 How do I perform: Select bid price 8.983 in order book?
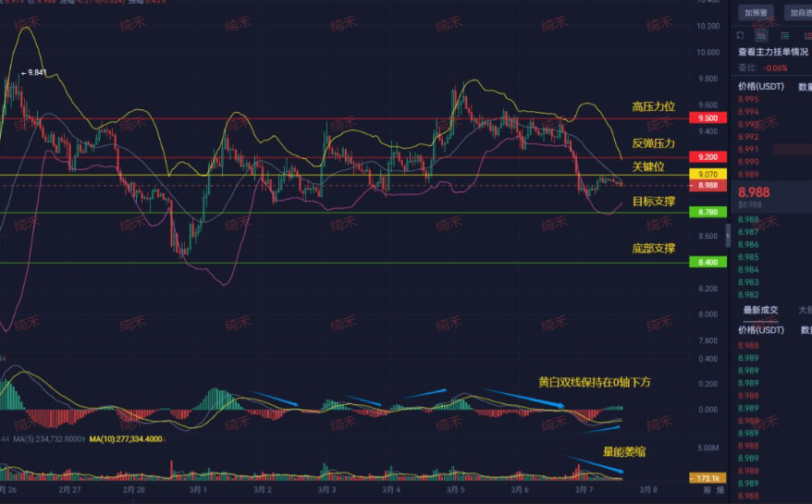click(748, 282)
